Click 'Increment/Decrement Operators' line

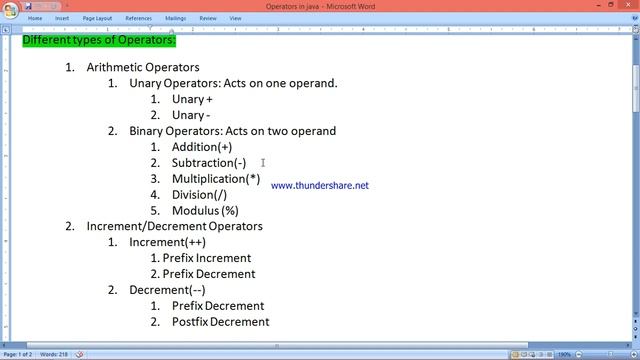[175, 226]
